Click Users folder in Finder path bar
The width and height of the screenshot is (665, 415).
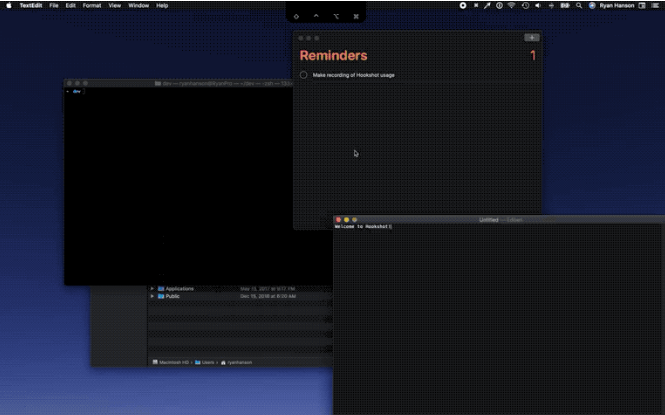click(x=205, y=362)
